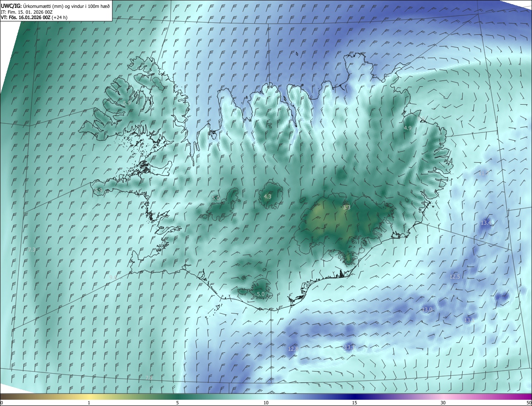The height and width of the screenshot is (406, 532).
Task: Select the 4.9 value in northeast Iceland
Action: 408,128
